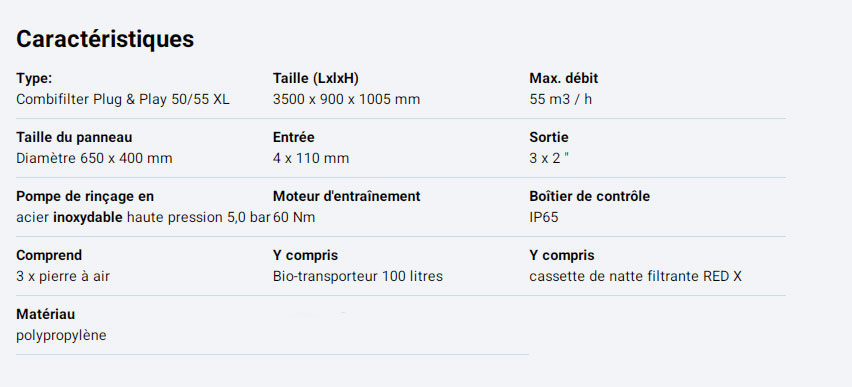Click the Caractéristiques heading
Viewport: 852px width, 387px height.
(x=105, y=39)
